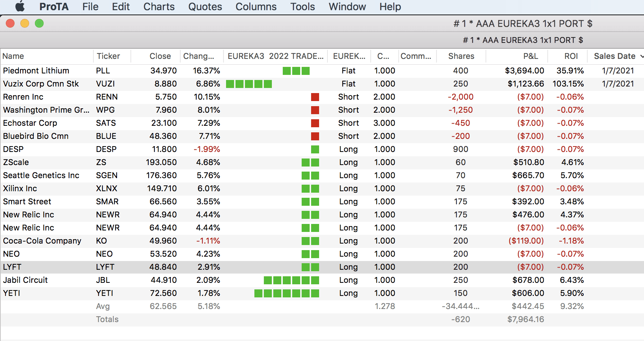Click the YETI ticker cell

pyautogui.click(x=104, y=293)
